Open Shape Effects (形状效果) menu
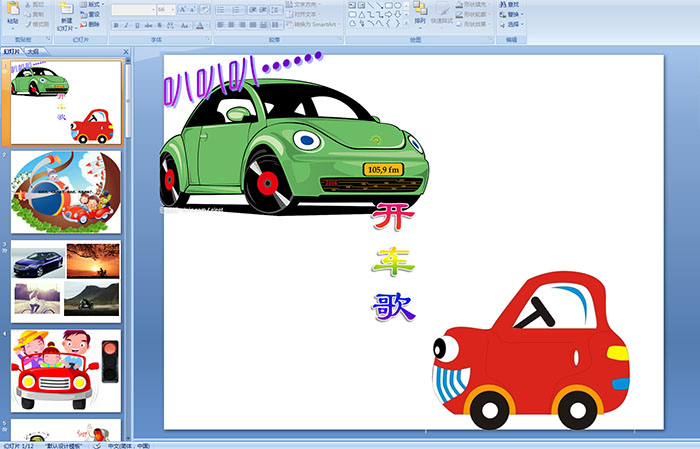 473,24
